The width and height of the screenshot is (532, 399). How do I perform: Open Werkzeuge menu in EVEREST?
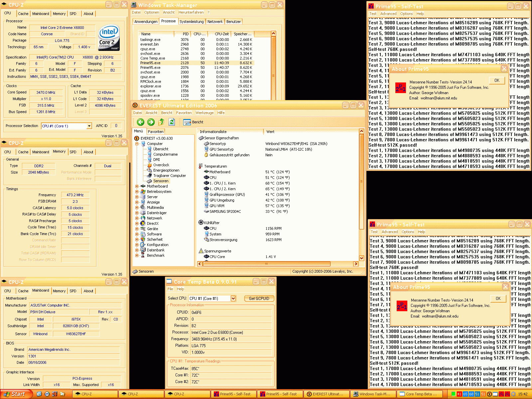coord(204,113)
